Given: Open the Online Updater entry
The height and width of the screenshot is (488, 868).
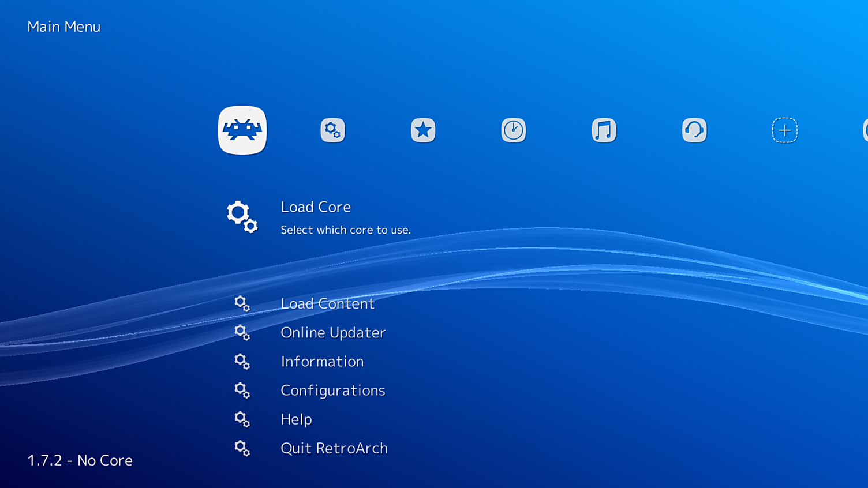Looking at the screenshot, I should coord(333,332).
